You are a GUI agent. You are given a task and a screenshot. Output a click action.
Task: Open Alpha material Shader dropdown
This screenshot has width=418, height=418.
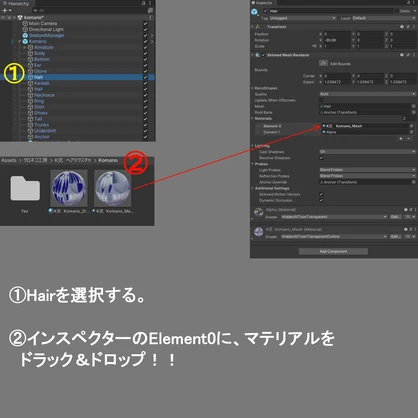click(334, 217)
